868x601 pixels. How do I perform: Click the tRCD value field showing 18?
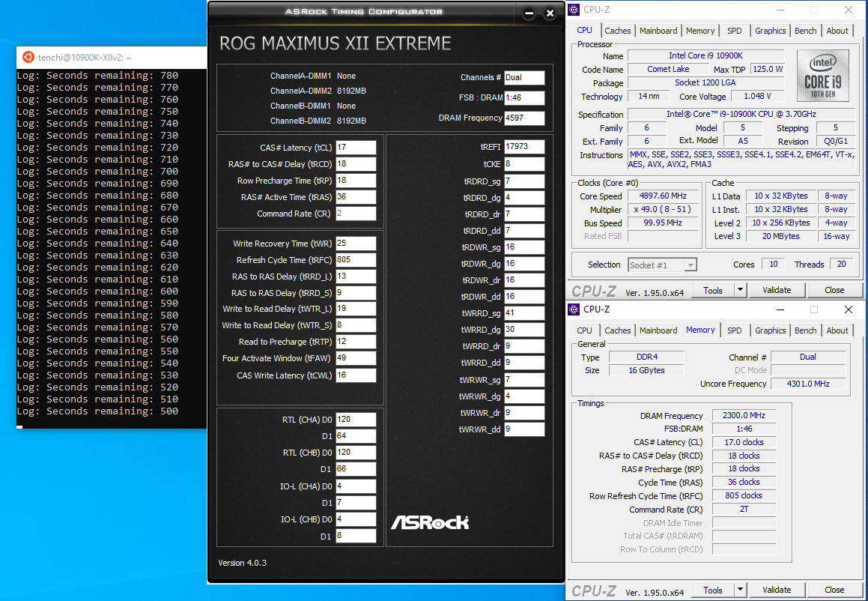coord(356,164)
